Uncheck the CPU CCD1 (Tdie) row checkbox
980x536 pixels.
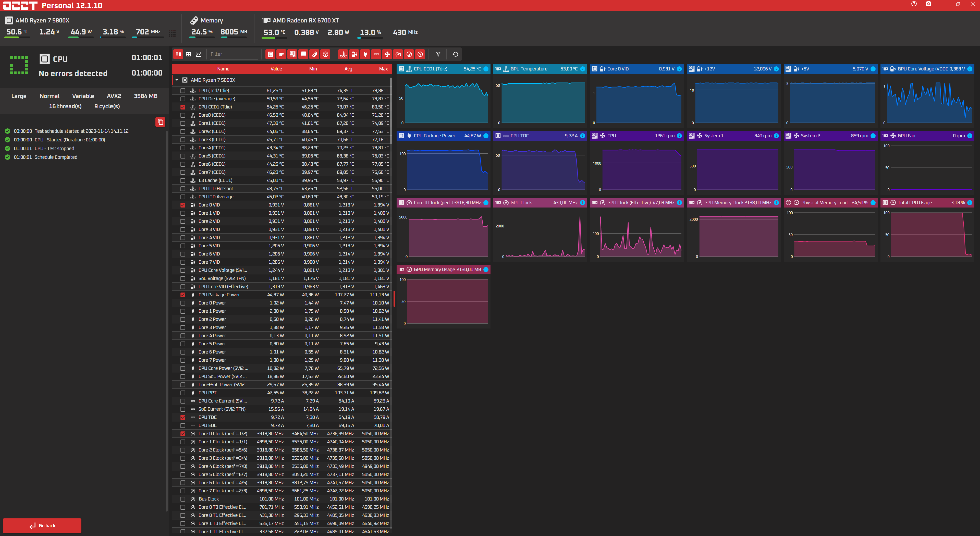tap(183, 107)
